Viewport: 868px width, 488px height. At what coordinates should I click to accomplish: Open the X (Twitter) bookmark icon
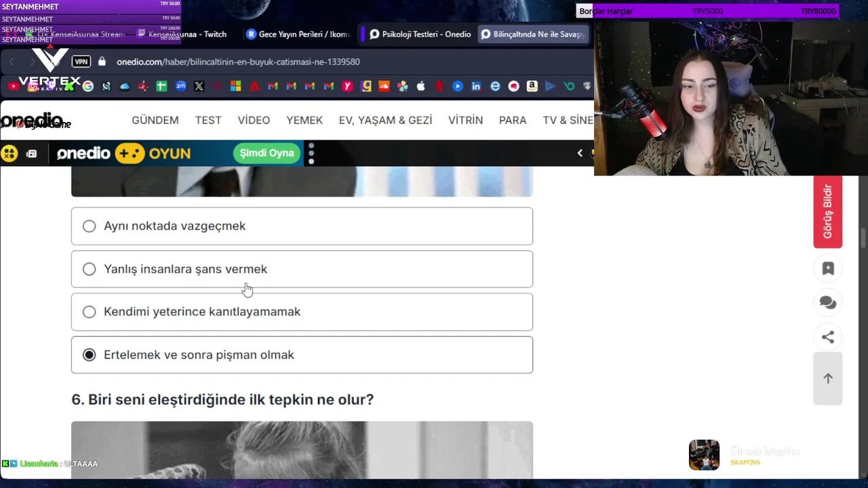199,86
